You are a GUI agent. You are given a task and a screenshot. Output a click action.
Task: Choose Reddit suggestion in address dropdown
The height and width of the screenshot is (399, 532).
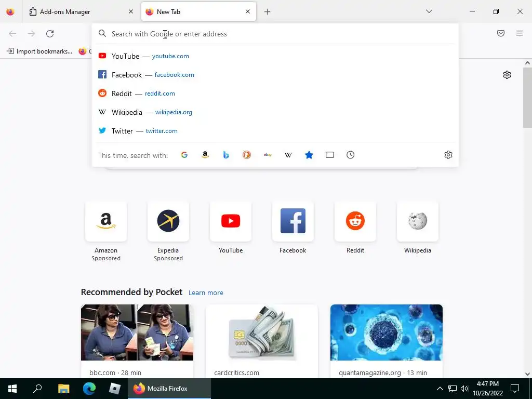275,94
